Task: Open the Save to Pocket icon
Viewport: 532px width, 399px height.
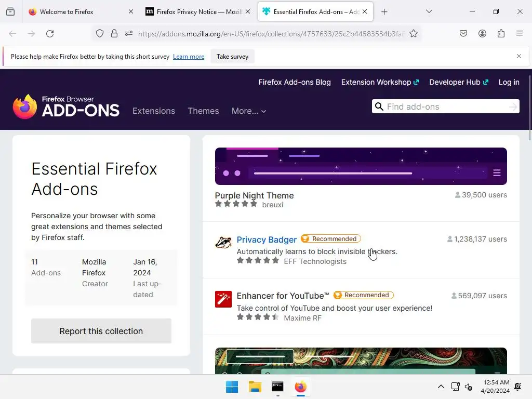Action: [x=463, y=34]
